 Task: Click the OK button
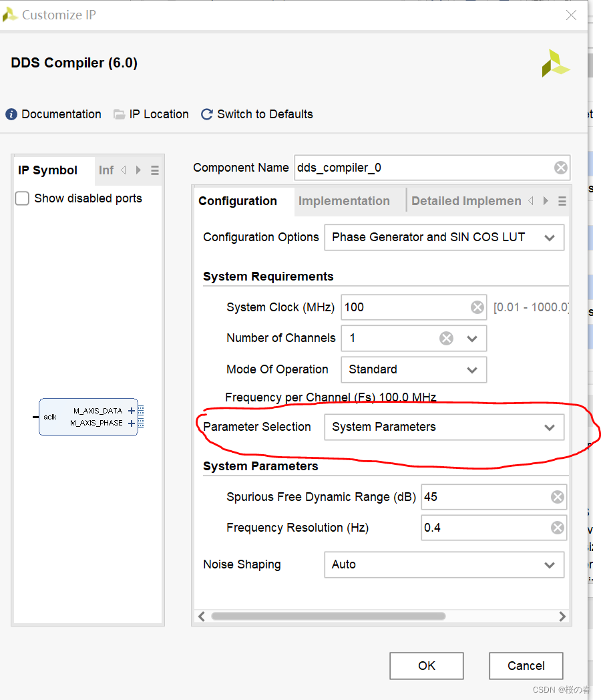[x=427, y=666]
